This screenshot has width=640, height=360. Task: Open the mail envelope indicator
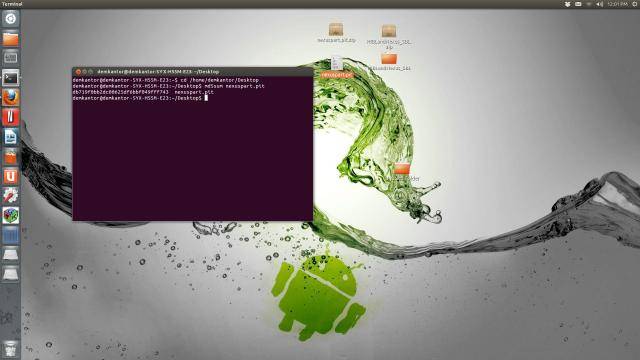[x=578, y=4]
